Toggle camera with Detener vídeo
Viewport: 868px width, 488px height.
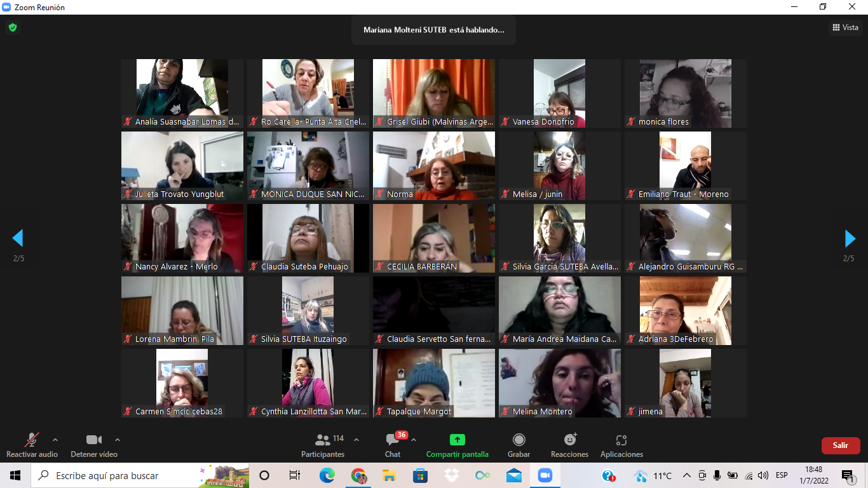pyautogui.click(x=94, y=444)
